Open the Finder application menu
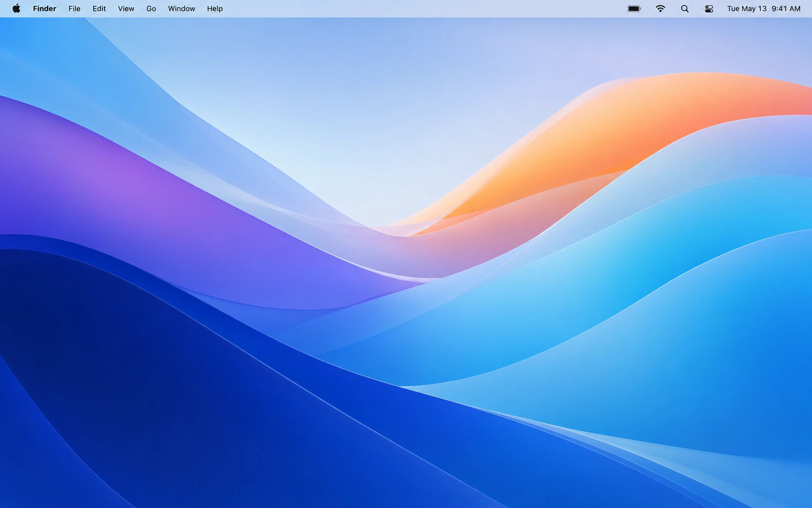The height and width of the screenshot is (508, 812). point(45,9)
